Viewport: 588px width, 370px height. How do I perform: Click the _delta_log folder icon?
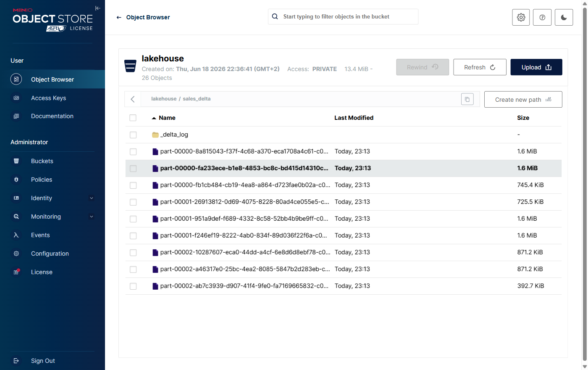coord(155,135)
